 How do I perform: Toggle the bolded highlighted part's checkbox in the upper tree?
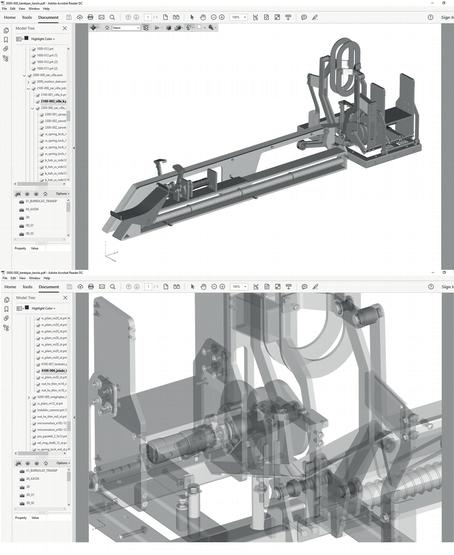click(38, 102)
